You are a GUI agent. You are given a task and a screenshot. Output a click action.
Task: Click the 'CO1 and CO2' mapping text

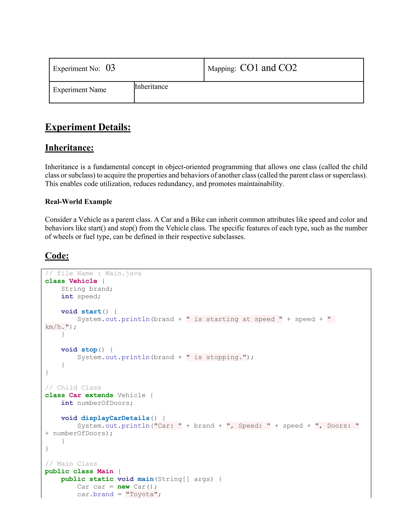tap(268, 68)
